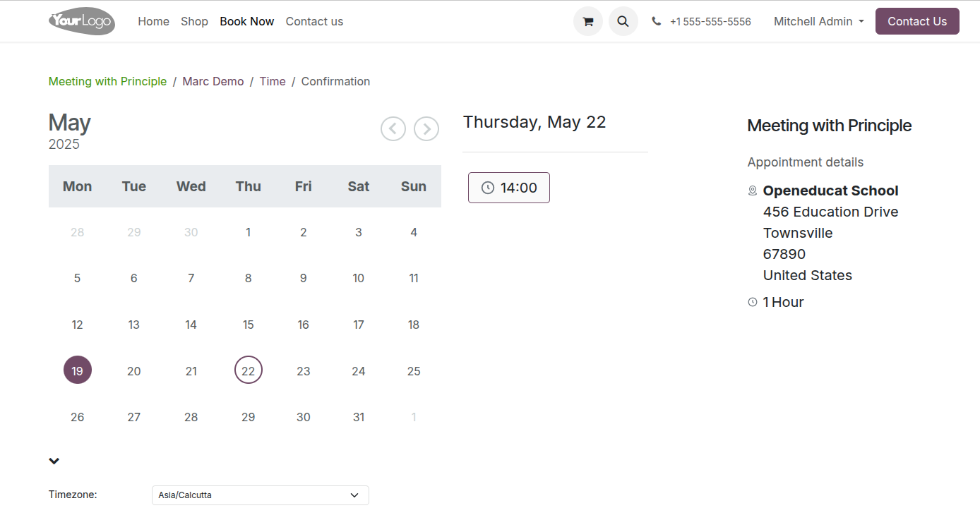Click the purple Contact Us button

click(917, 21)
